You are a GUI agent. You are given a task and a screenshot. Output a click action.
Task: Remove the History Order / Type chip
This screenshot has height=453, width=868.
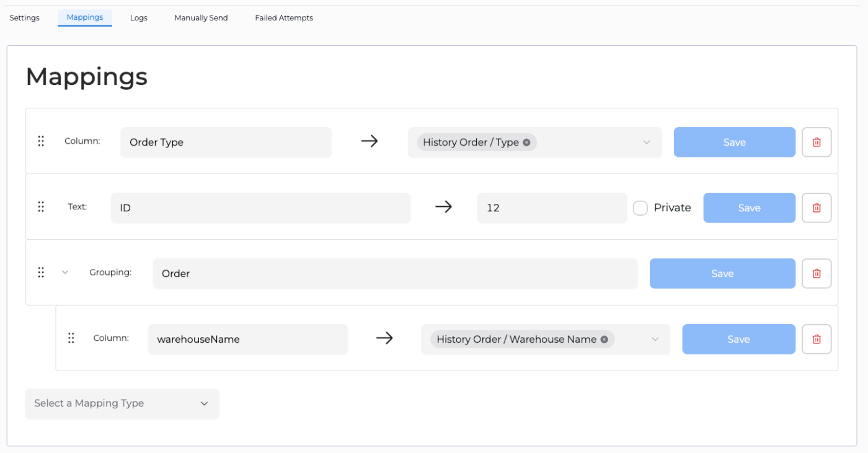[526, 143]
